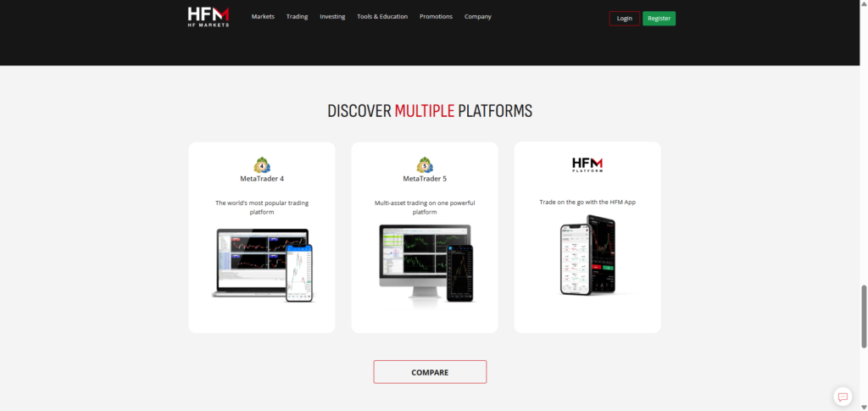
Task: Click the MetaTrader 4 logo icon
Action: [x=262, y=164]
